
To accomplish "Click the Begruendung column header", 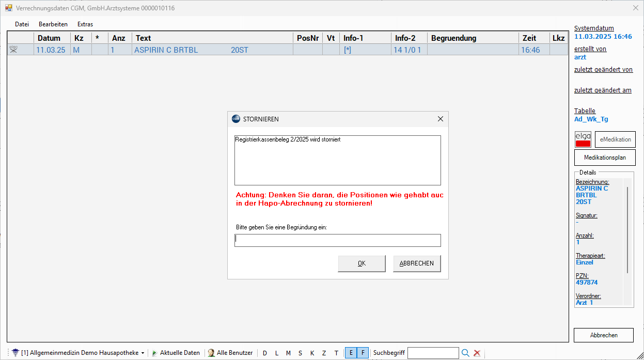I will tap(453, 38).
